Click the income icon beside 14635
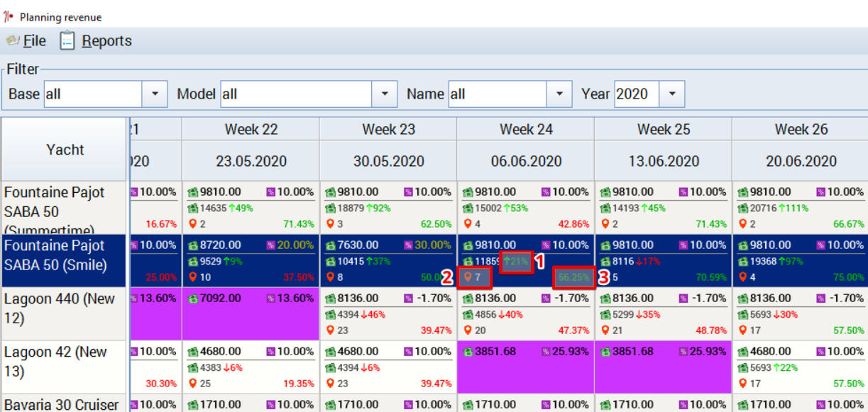This screenshot has height=412, width=868. pos(193,208)
